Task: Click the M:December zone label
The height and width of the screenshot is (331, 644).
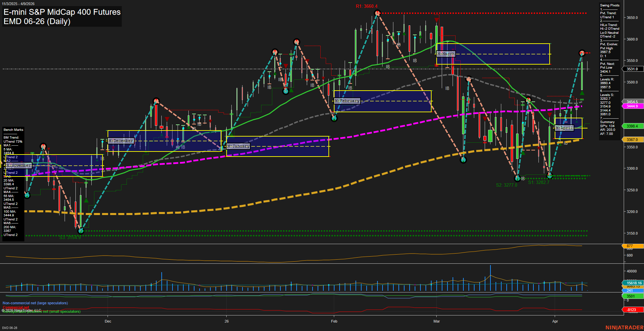Action: [120, 140]
